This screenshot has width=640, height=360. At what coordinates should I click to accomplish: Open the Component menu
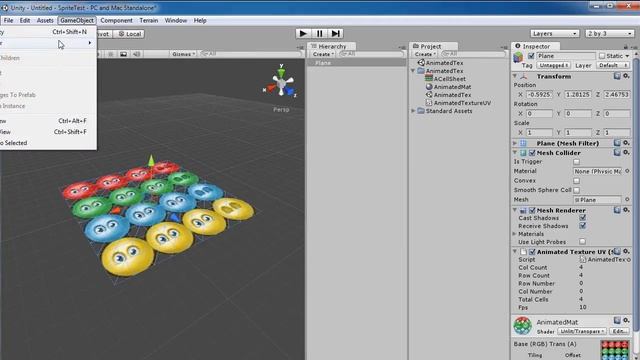(x=116, y=20)
